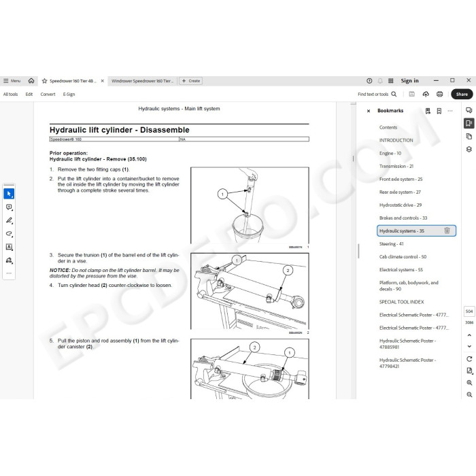This screenshot has width=476, height=476.
Task: Select the freehand draw loop tool
Action: (9, 234)
